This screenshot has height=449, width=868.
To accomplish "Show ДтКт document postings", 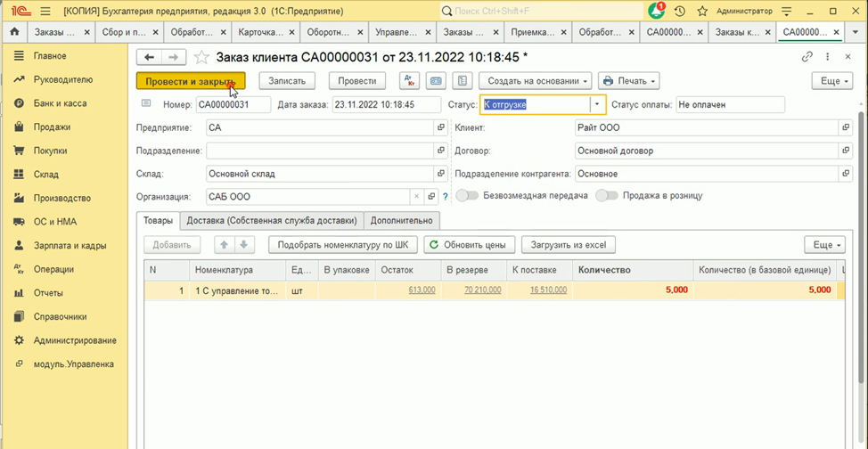I will coord(410,81).
